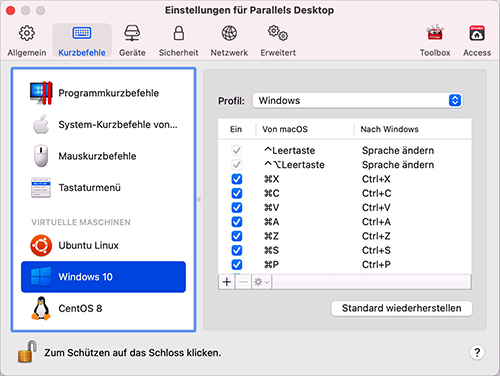
Task: Click the ⌘A shortcut text
Action: (272, 222)
